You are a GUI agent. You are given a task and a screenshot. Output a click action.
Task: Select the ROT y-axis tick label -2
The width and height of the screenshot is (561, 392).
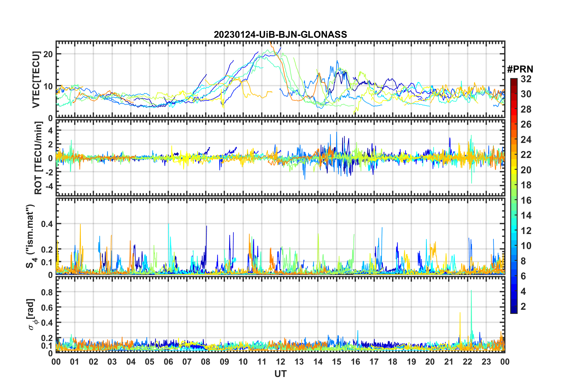pyautogui.click(x=49, y=172)
